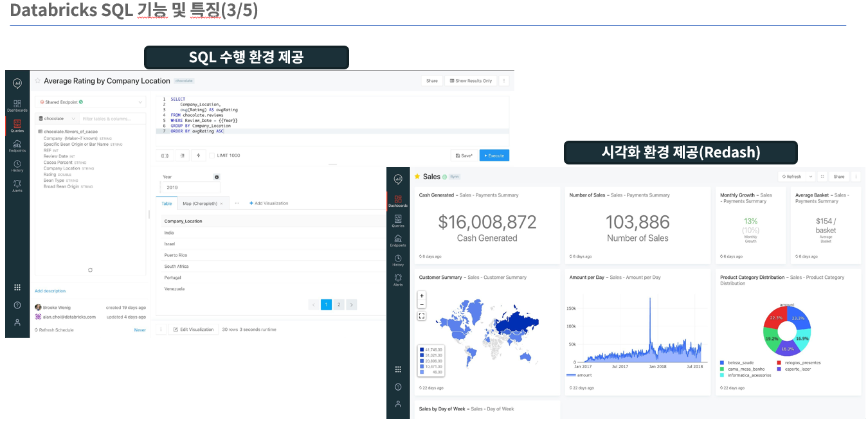Image resolution: width=868 pixels, height=424 pixels.
Task: Open Endpoints in the Sales dashboard sidebar
Action: click(x=398, y=240)
